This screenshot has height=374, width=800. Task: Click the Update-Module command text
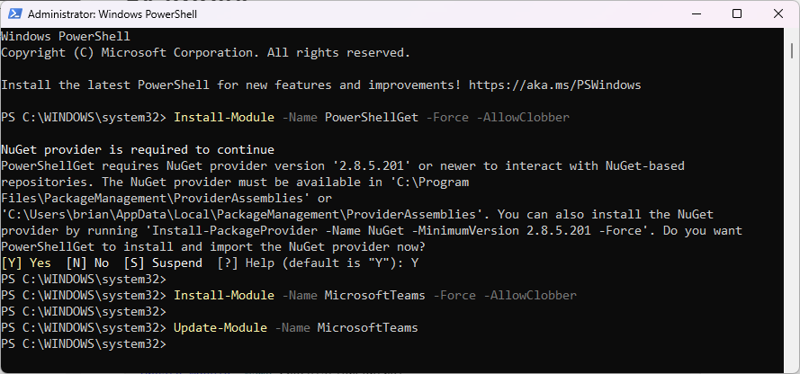(x=220, y=328)
